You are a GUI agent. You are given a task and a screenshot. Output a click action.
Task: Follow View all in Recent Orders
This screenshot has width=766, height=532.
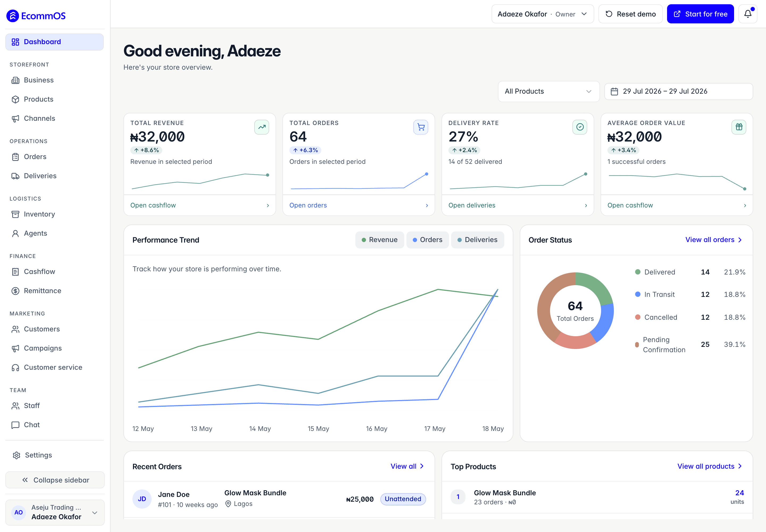click(407, 466)
